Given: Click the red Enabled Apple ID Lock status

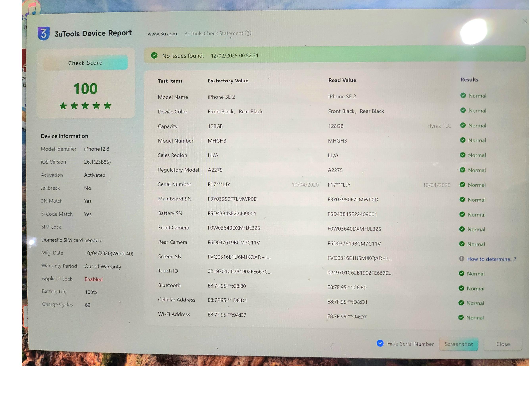Looking at the screenshot, I should [x=94, y=279].
